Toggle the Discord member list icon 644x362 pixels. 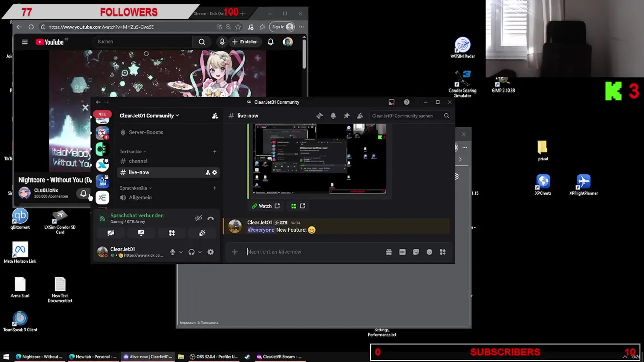click(360, 116)
